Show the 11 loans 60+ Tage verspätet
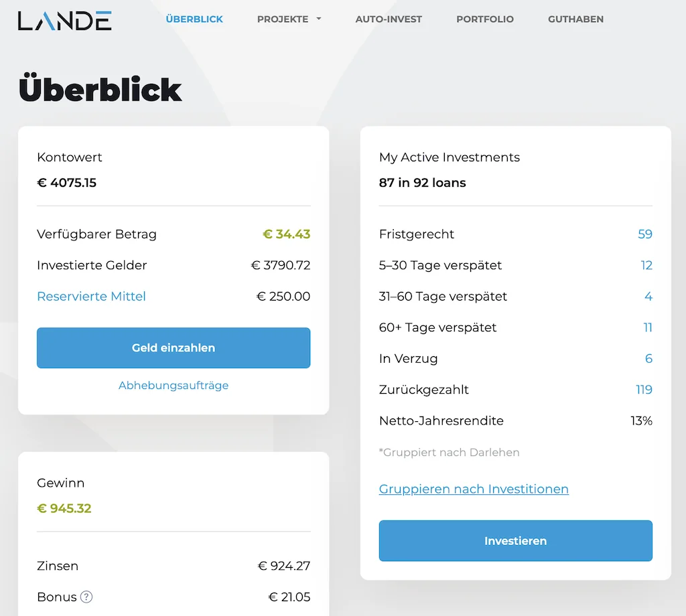This screenshot has height=616, width=686. (647, 328)
